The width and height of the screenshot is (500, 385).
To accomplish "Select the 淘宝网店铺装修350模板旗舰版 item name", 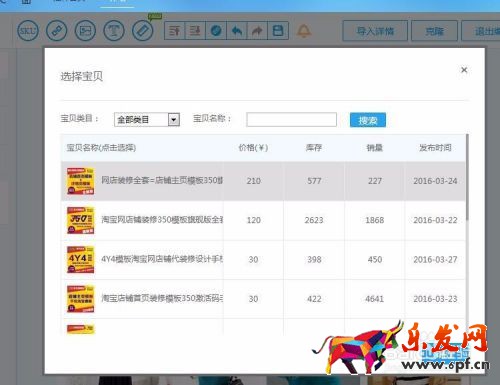I will [162, 220].
